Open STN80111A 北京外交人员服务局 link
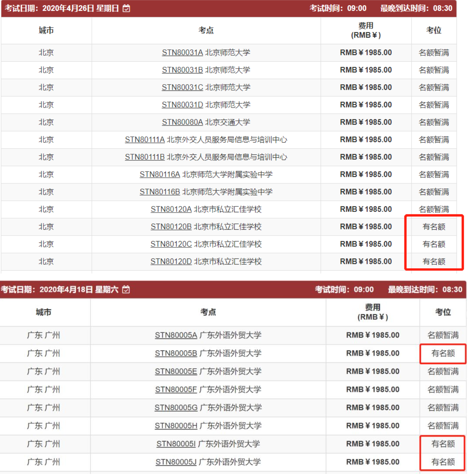Viewport: 469px width, 476px height. tap(145, 140)
